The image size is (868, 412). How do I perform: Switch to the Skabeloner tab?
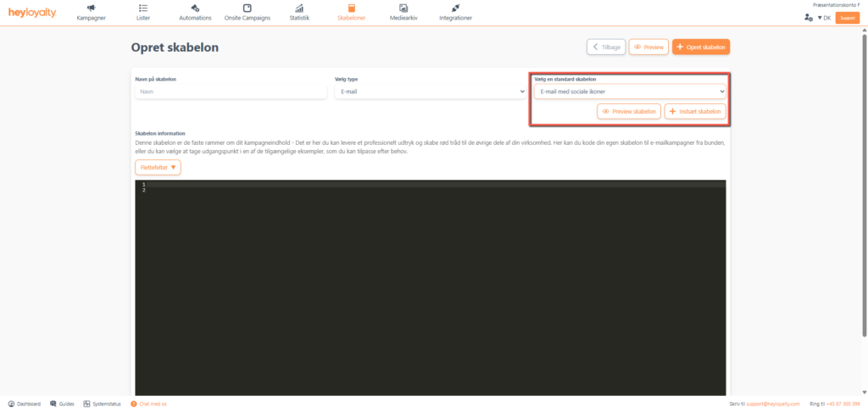coord(351,13)
